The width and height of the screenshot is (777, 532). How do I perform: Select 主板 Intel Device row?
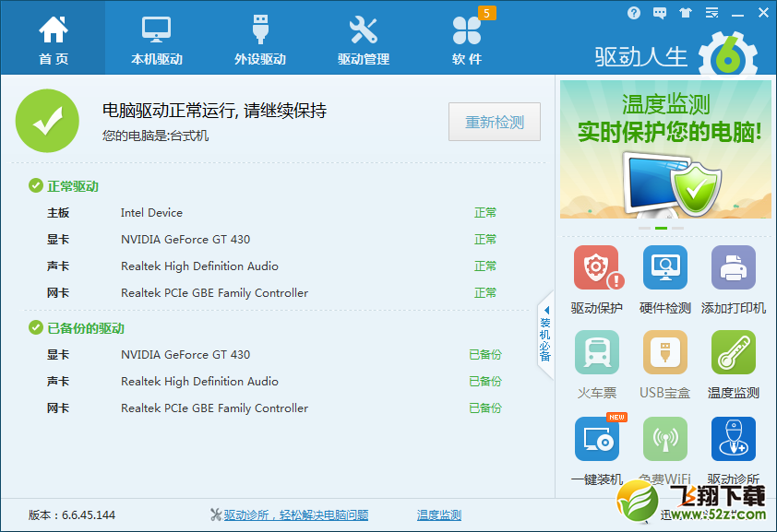tap(271, 213)
